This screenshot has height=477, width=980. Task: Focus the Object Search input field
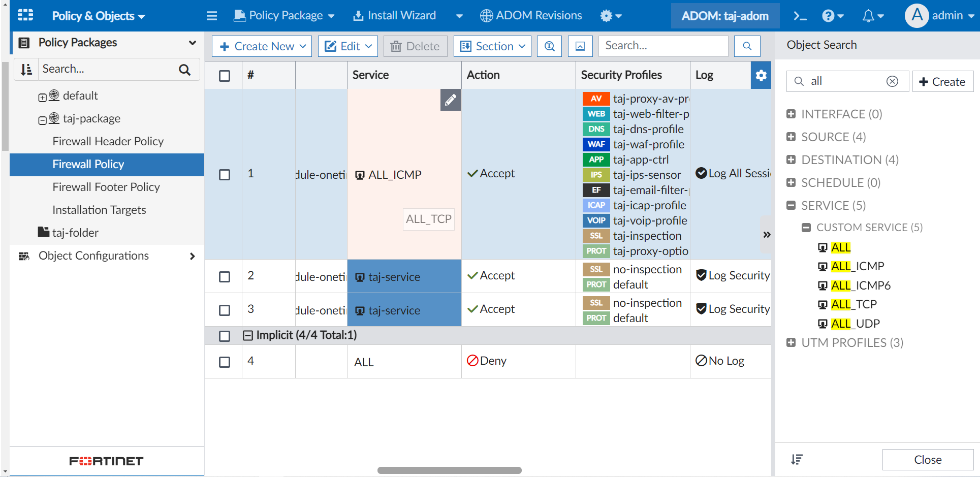pyautogui.click(x=847, y=81)
